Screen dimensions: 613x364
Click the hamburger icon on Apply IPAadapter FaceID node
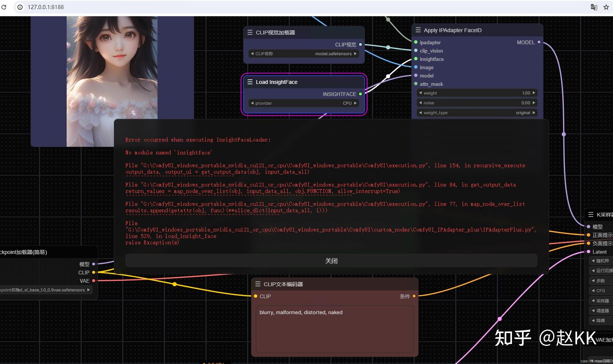[418, 30]
